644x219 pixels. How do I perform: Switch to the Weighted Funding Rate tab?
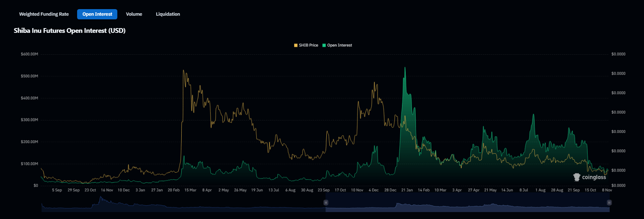(x=44, y=14)
